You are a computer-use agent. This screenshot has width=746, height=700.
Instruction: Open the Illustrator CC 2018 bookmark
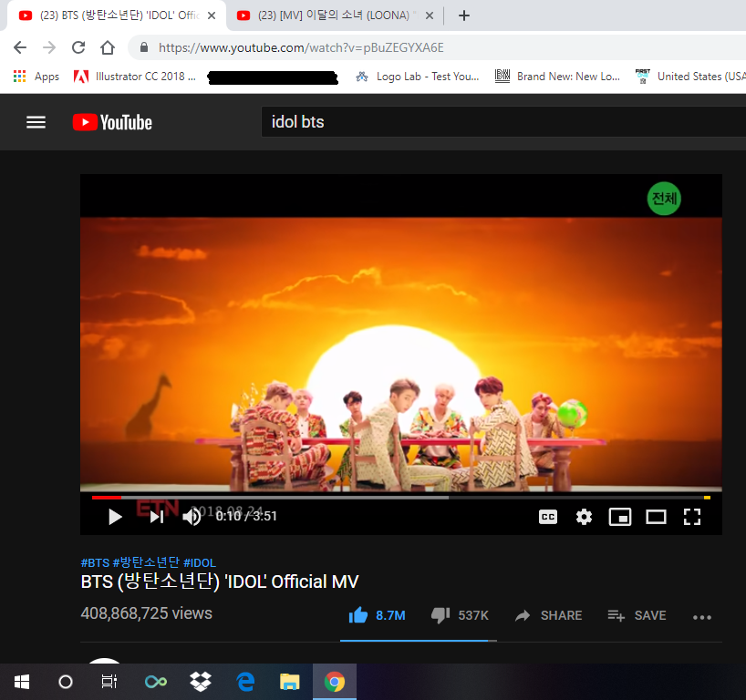pyautogui.click(x=135, y=77)
